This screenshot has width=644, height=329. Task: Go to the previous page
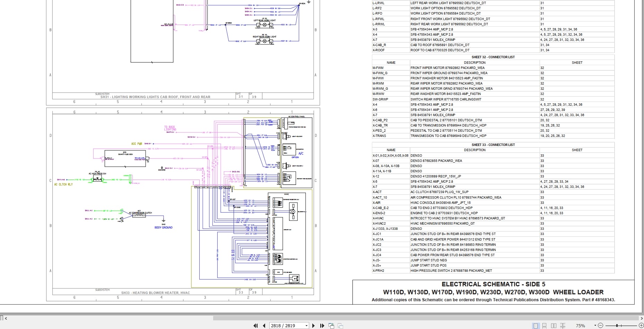coord(264,326)
